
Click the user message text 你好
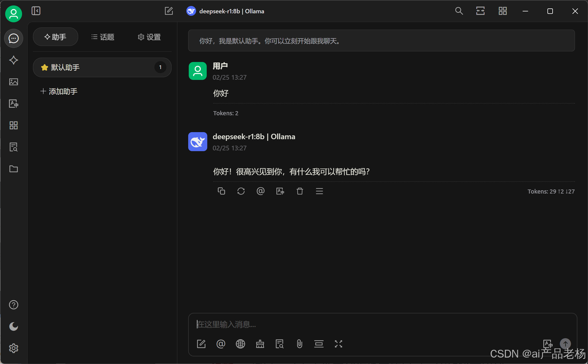pyautogui.click(x=221, y=93)
